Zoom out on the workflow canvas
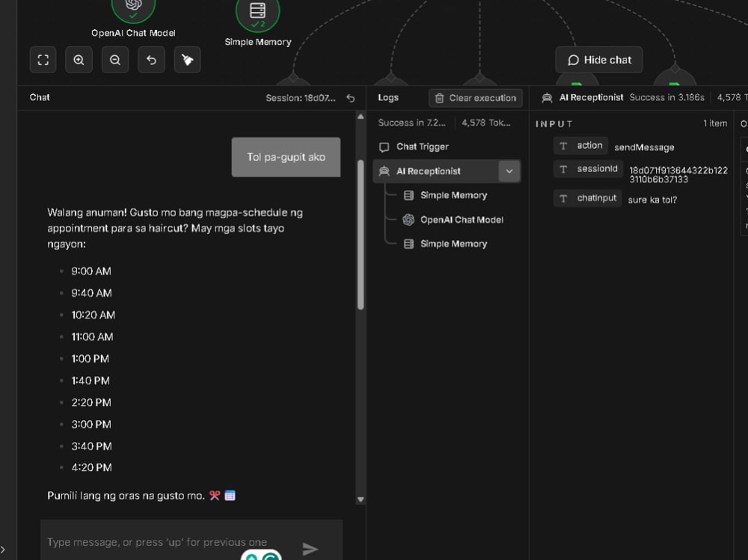 tap(115, 60)
